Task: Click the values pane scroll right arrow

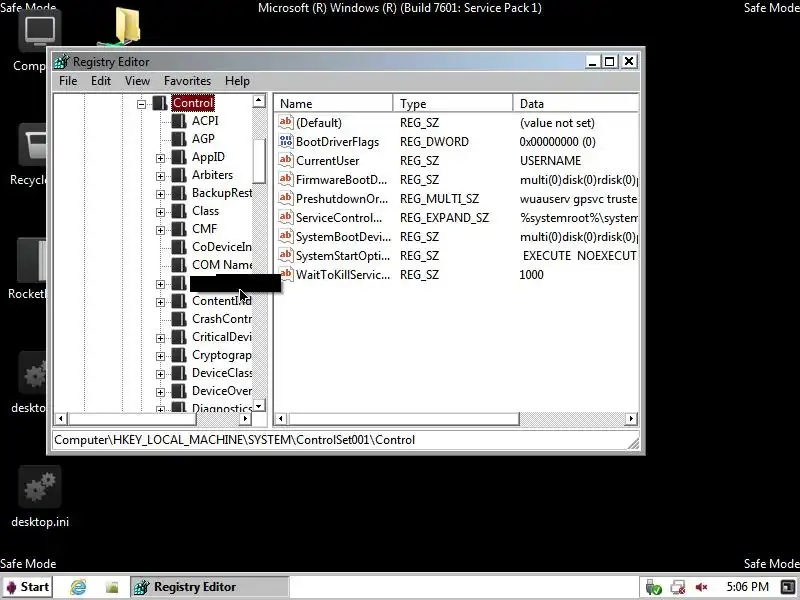Action: pyautogui.click(x=631, y=419)
